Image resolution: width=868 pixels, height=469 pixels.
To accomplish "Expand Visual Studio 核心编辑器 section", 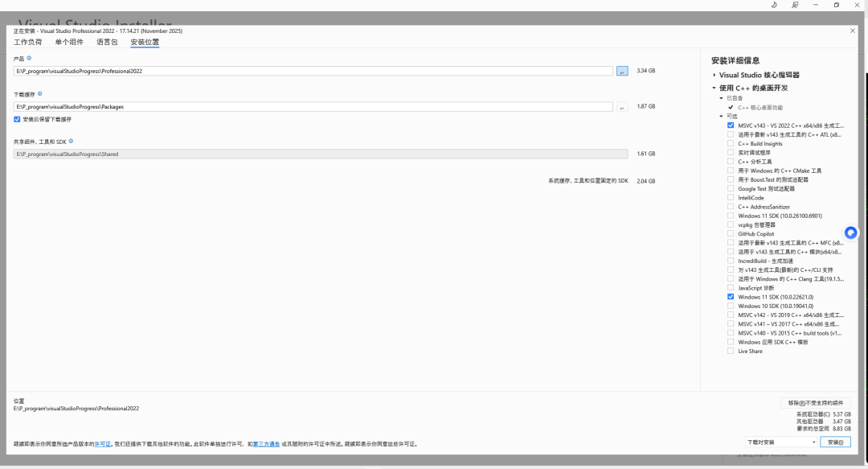I will point(714,75).
